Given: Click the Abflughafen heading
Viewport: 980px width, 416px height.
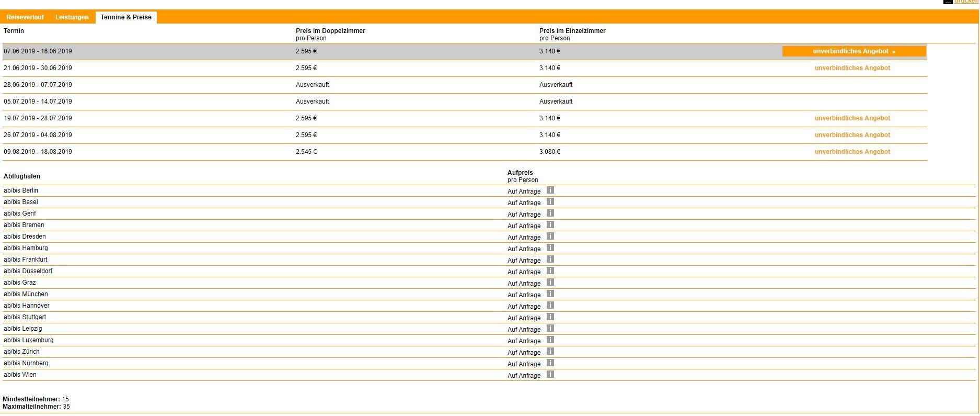Looking at the screenshot, I should tap(22, 176).
